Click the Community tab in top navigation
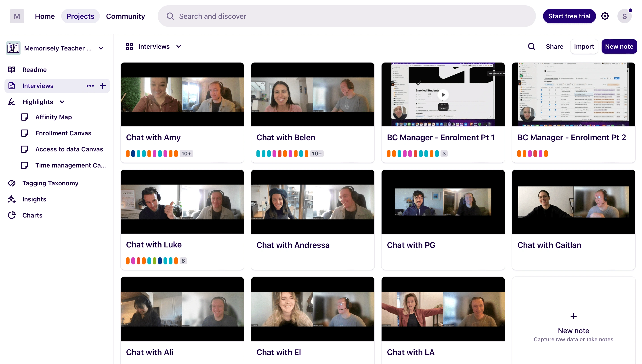This screenshot has height=364, width=642. (x=125, y=16)
